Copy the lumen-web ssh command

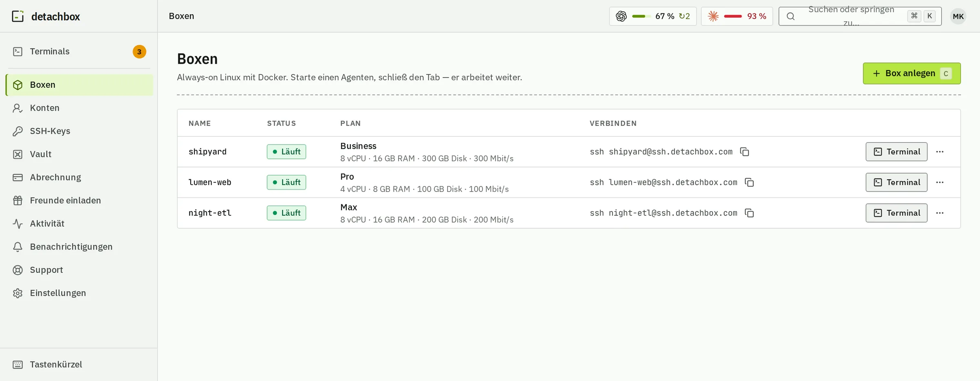click(x=749, y=183)
